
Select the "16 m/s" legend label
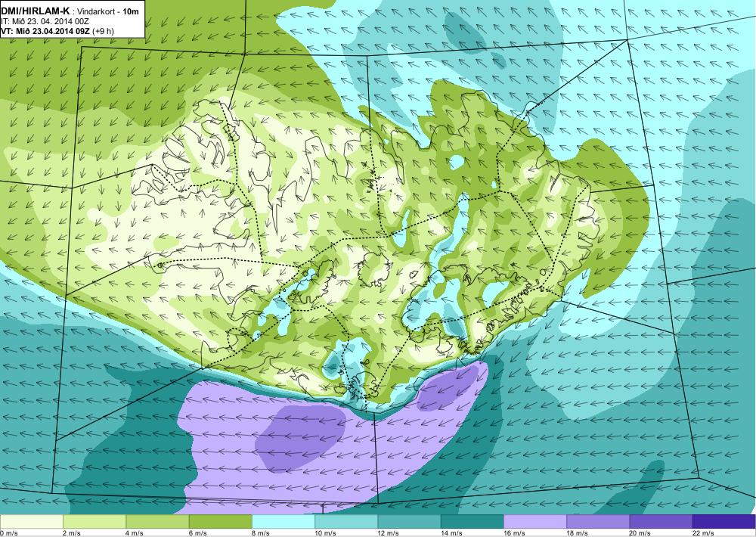point(514,533)
